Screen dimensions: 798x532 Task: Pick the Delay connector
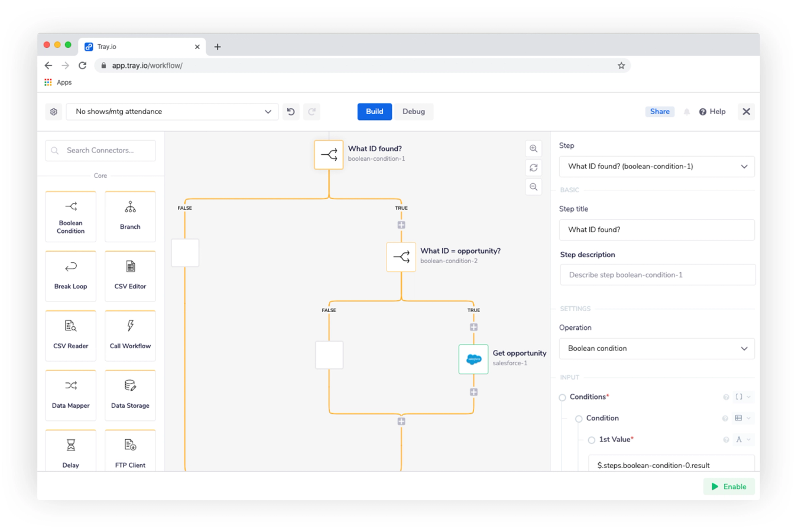point(71,450)
